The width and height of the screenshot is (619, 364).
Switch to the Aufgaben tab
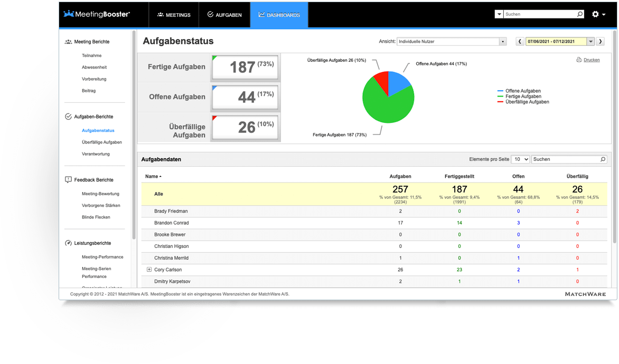(x=224, y=15)
